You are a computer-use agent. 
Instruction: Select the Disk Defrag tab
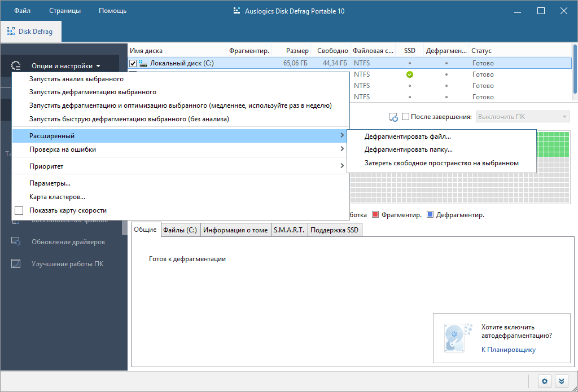[x=31, y=32]
